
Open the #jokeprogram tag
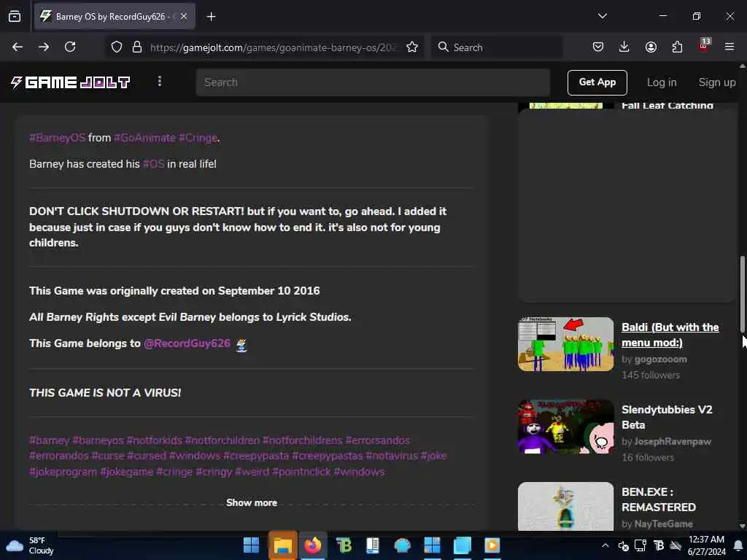coord(63,472)
